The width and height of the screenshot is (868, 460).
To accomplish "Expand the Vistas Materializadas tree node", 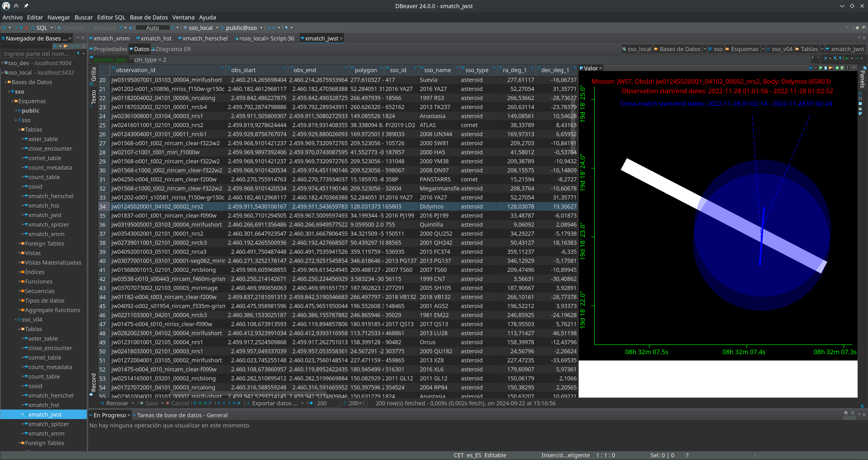I will click(19, 262).
